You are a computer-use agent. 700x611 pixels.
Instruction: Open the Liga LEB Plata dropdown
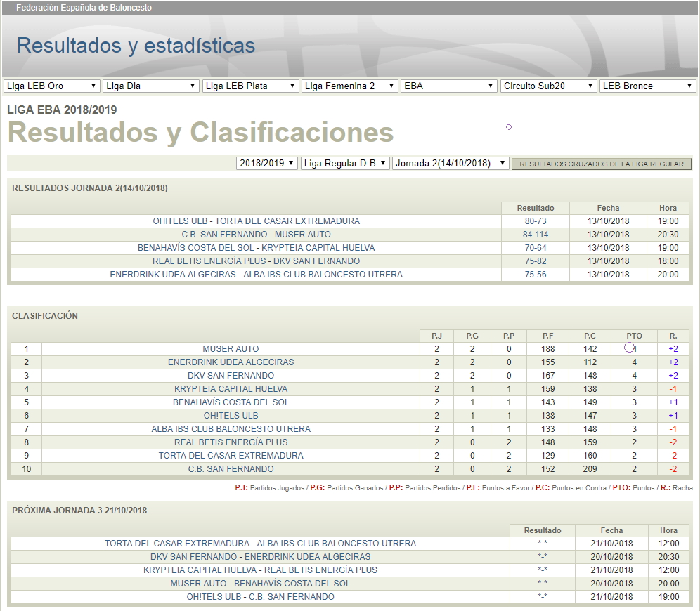250,86
